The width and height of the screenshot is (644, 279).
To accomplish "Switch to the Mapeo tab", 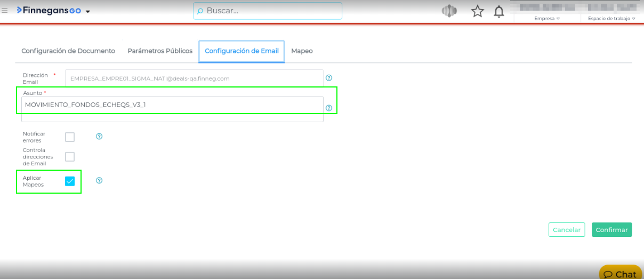I will 302,51.
